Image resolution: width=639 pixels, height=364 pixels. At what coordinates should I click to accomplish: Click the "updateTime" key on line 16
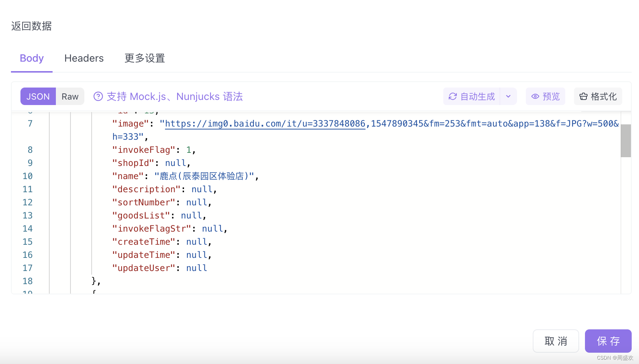coord(144,255)
